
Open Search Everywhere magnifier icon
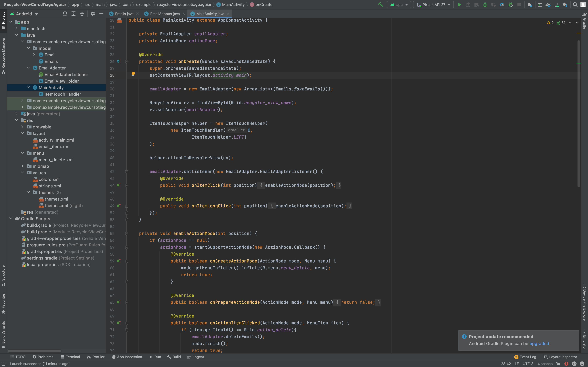point(575,4)
